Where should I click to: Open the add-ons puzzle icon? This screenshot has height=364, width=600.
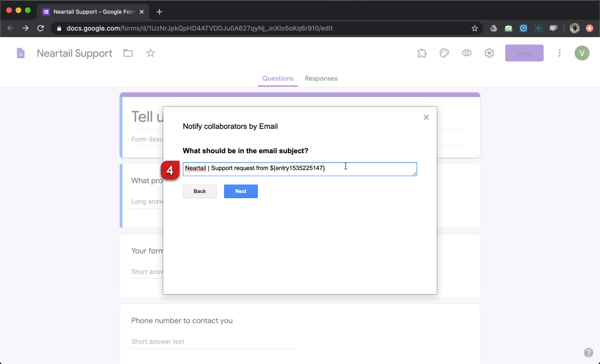click(x=421, y=53)
